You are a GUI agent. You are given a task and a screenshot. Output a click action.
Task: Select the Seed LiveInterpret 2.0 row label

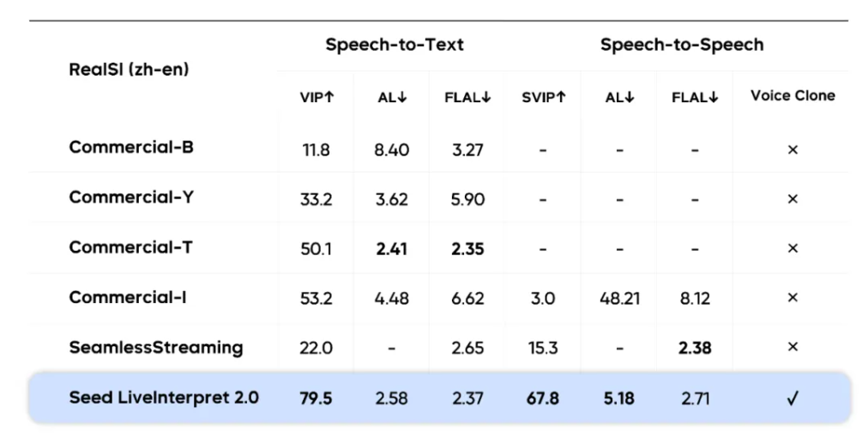point(164,397)
